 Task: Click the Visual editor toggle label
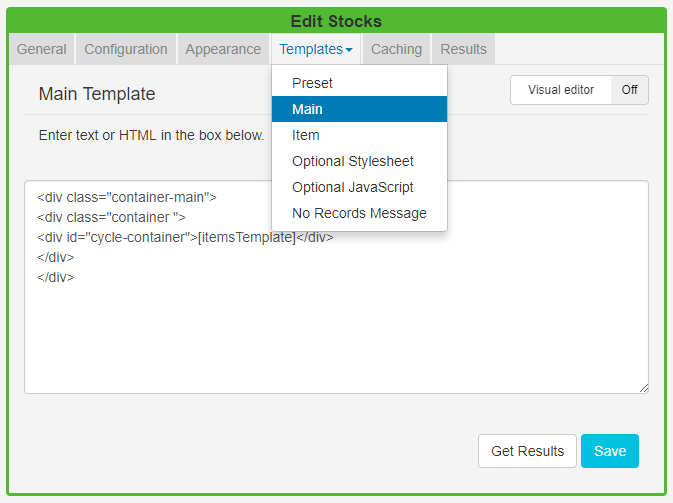click(x=561, y=90)
